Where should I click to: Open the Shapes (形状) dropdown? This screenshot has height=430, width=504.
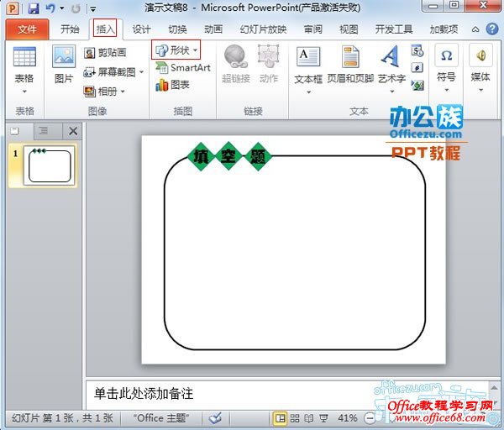click(x=176, y=50)
